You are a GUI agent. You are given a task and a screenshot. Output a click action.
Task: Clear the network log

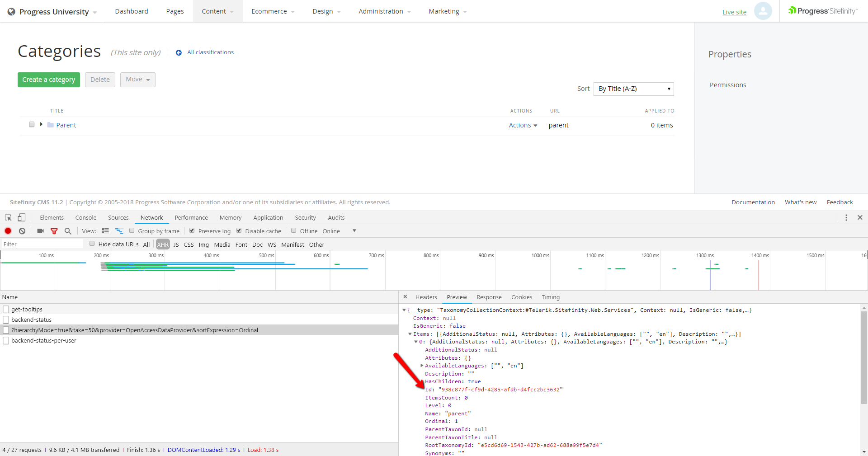click(x=22, y=231)
